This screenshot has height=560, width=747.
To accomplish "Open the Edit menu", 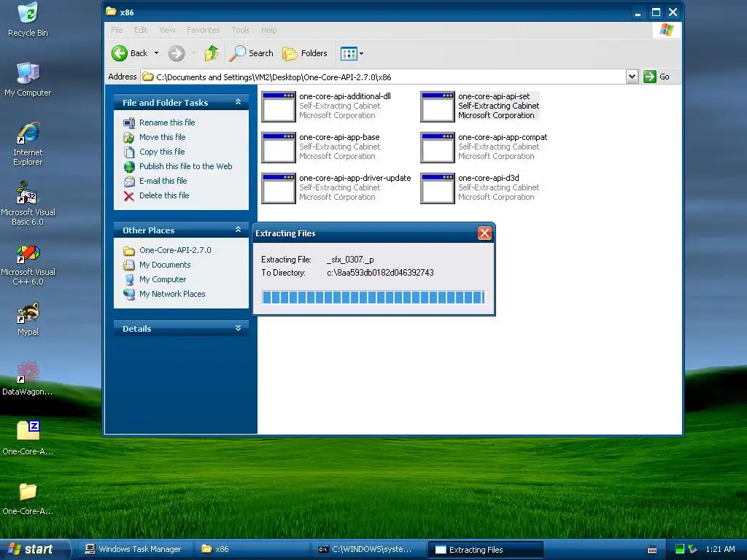I will pyautogui.click(x=141, y=30).
